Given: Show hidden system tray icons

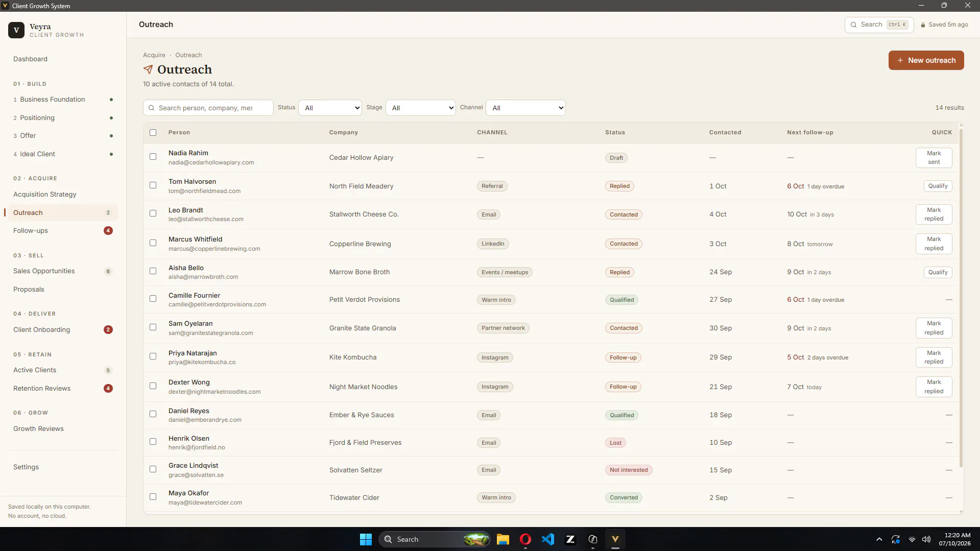Looking at the screenshot, I should coord(879,539).
